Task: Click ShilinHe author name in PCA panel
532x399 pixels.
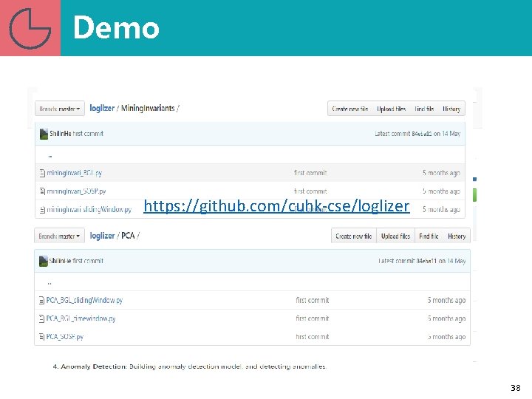Action: [x=60, y=261]
